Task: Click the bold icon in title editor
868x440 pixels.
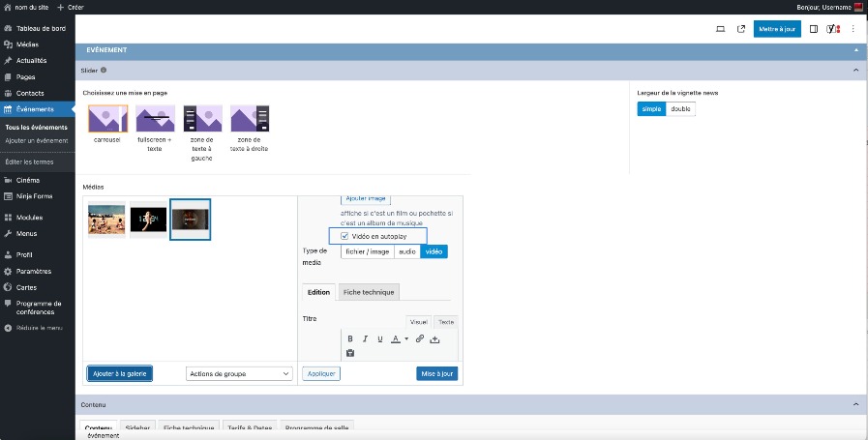Action: [350, 339]
